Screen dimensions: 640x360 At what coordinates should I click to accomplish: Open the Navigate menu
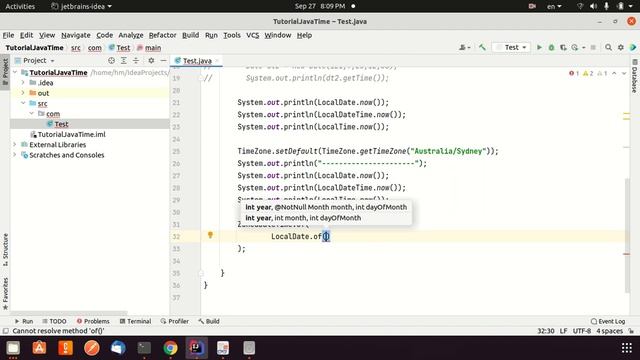tap(76, 35)
